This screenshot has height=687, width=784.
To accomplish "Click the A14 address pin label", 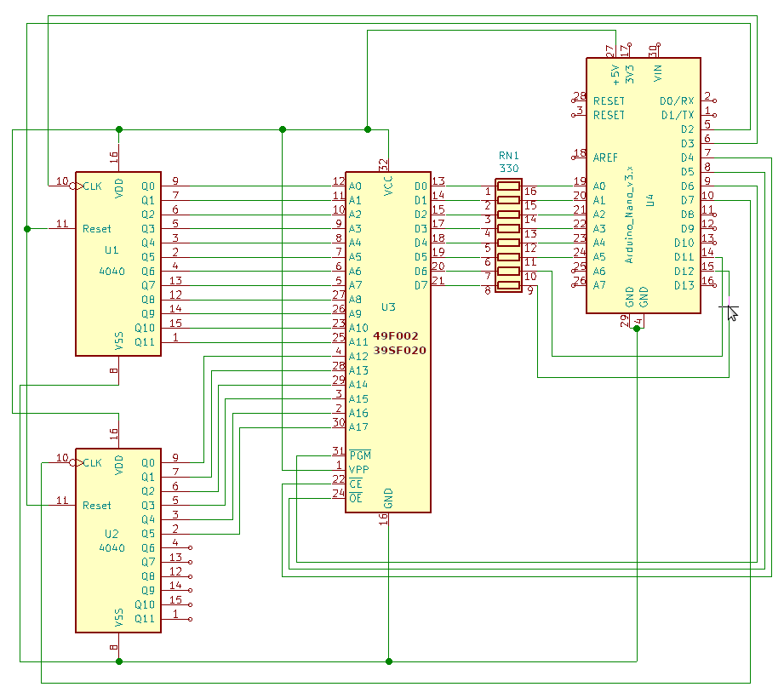I will tap(358, 385).
